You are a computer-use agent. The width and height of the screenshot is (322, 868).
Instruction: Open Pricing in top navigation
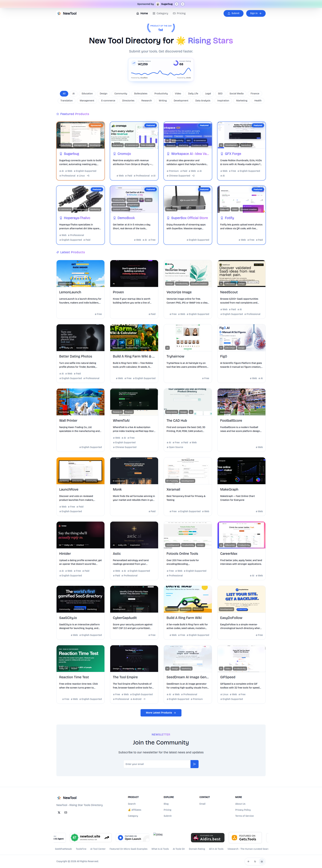pyautogui.click(x=179, y=13)
